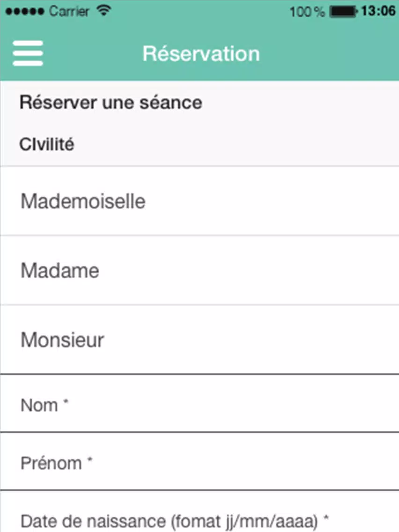The image size is (399, 532).
Task: Tap the Date de naissance field
Action: point(199,512)
